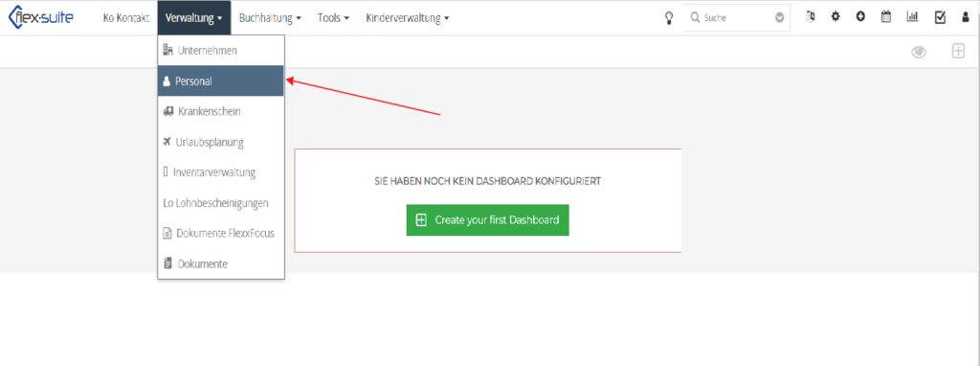
Task: Click the plus circle add icon
Action: pos(860,17)
